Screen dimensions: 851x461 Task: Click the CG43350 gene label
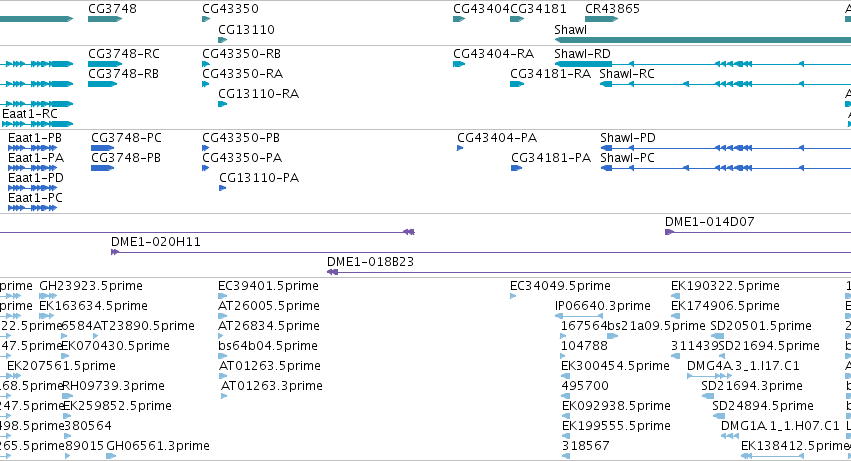[x=230, y=9]
